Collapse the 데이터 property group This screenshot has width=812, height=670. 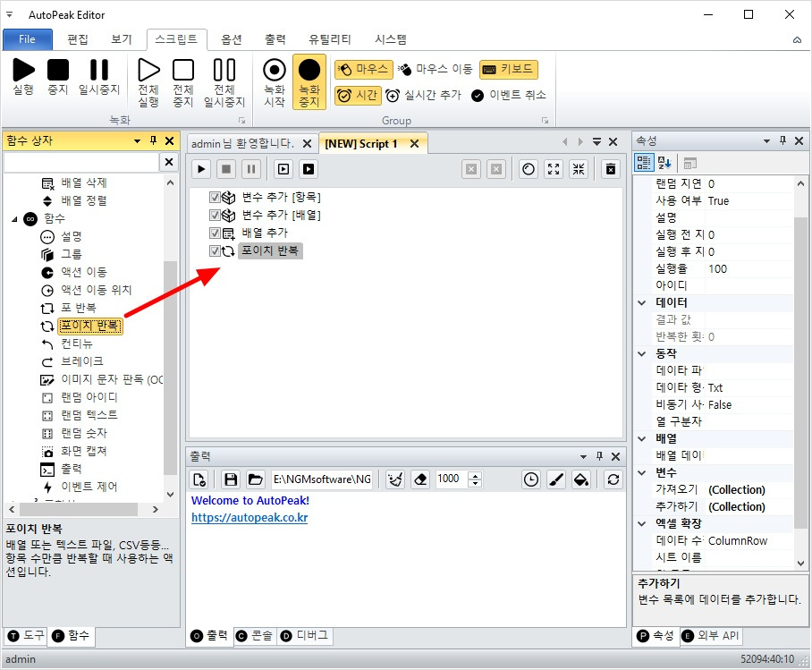[641, 302]
